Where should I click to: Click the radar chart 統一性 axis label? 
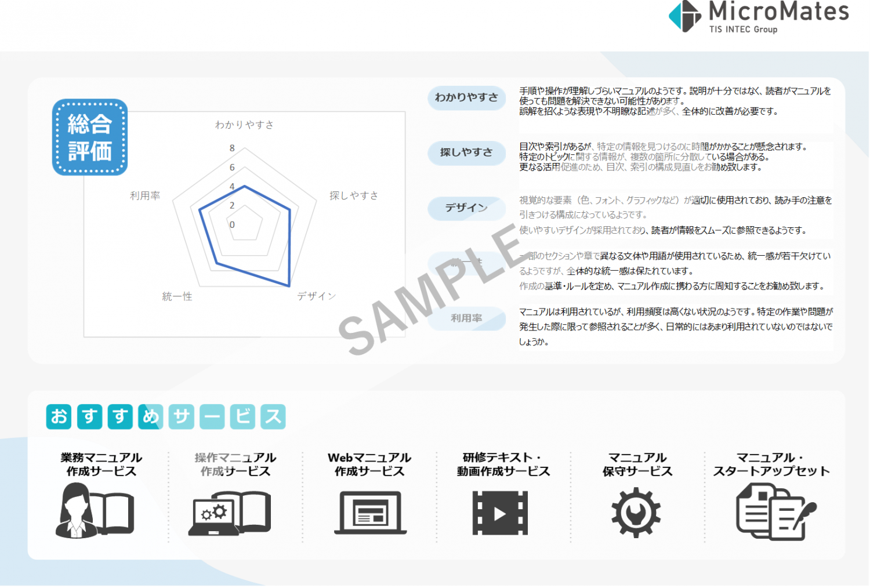[177, 296]
